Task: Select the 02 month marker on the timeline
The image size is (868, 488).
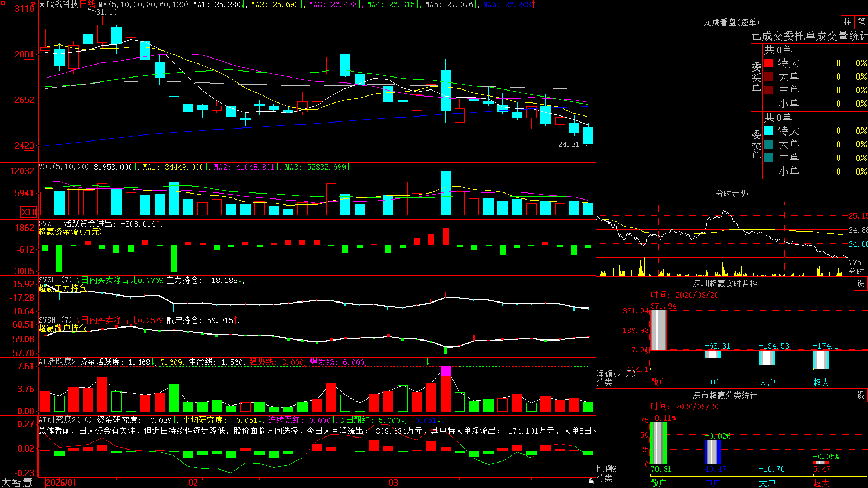Action: [193, 483]
